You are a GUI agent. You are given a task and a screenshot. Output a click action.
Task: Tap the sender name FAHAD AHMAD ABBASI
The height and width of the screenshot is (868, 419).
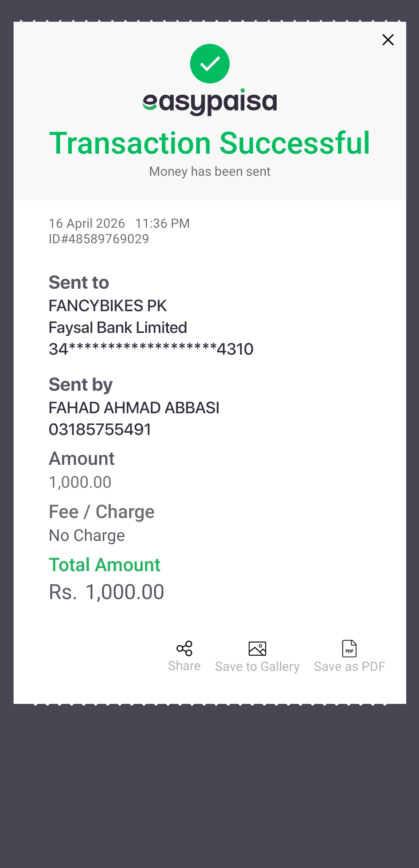pos(134,408)
